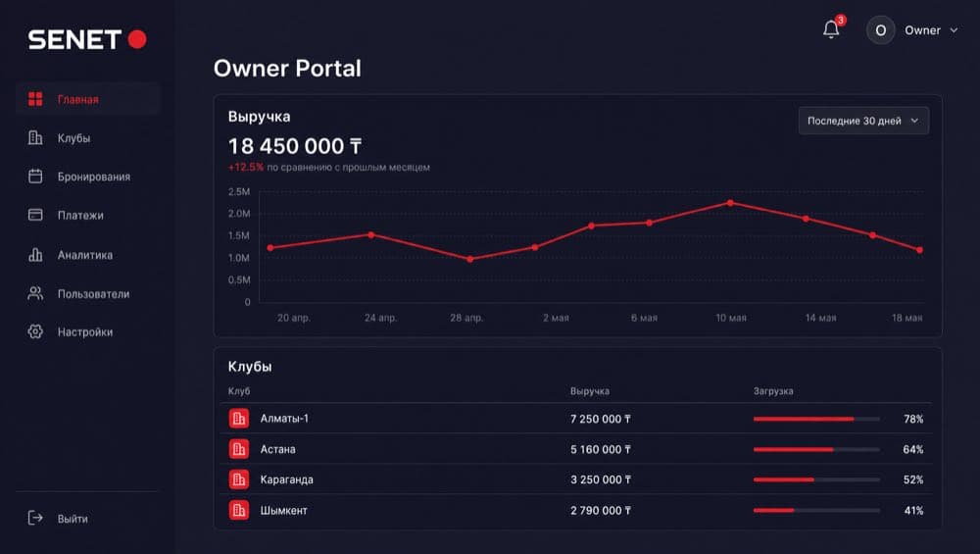
Task: Click revenue value 2 790 000 ₸
Action: click(600, 510)
